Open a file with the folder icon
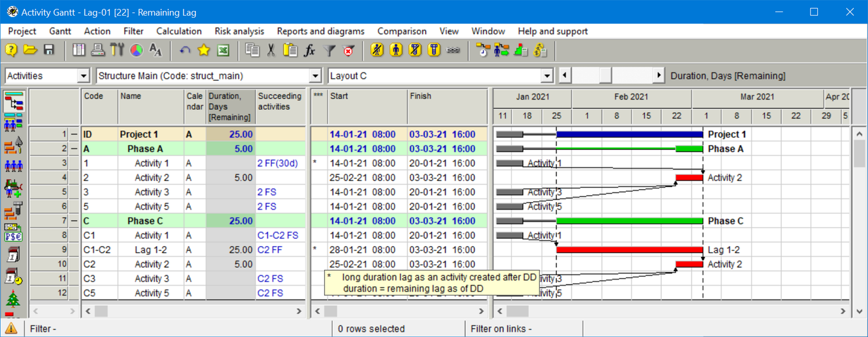Image resolution: width=868 pixels, height=337 pixels. tap(30, 50)
